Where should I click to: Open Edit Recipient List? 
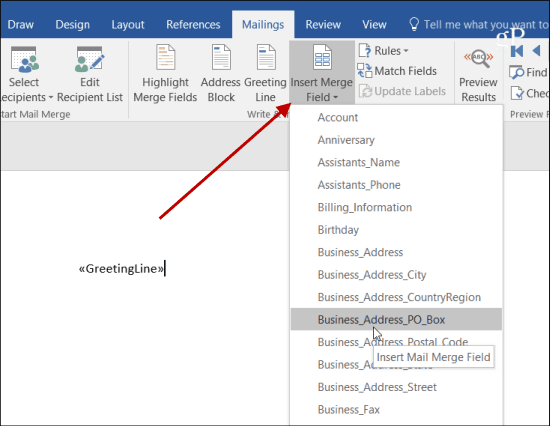90,74
